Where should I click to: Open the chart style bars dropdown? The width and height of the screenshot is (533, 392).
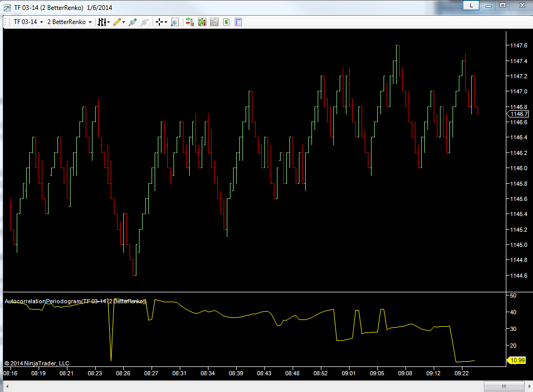(103, 22)
